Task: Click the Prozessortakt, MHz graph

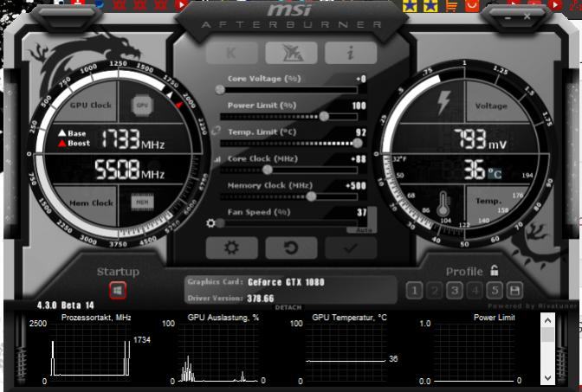Action: [90, 351]
